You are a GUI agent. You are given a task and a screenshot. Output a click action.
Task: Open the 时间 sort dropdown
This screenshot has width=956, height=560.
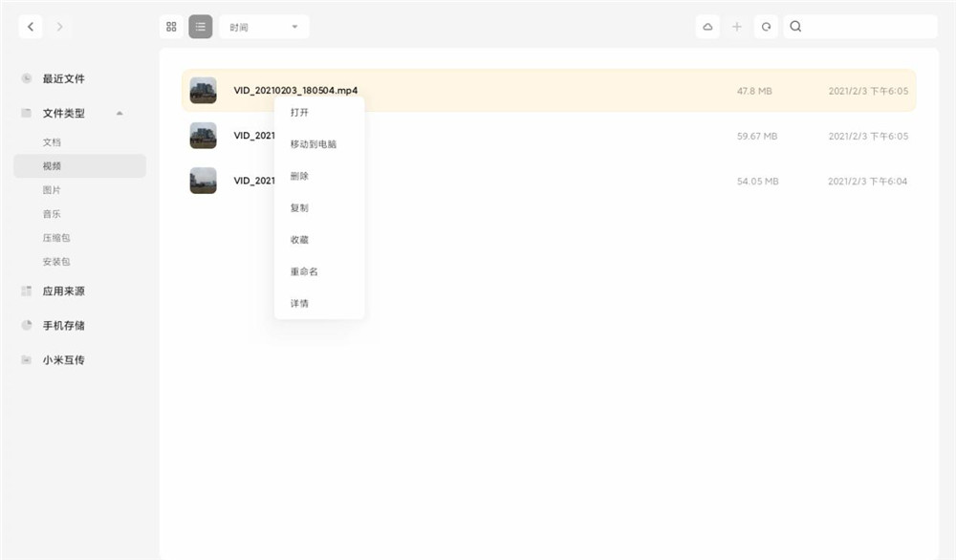[264, 26]
